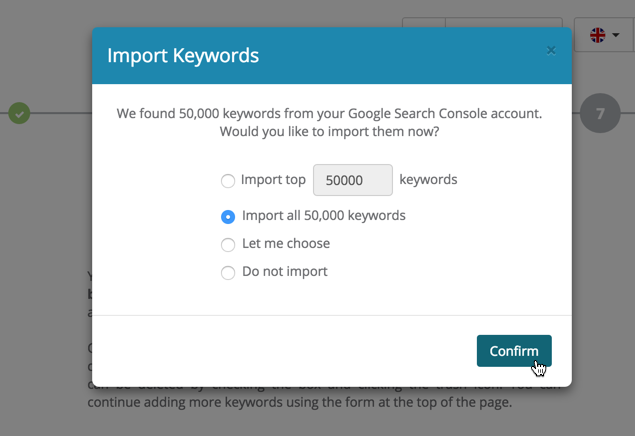Click the small dimmed button behind dialog top
The height and width of the screenshot is (436, 635).
[423, 23]
